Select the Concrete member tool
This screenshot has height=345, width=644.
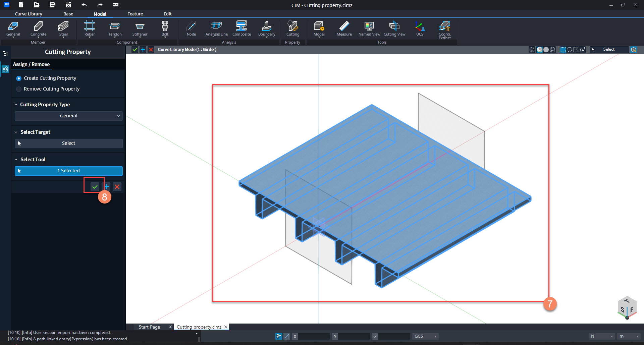click(38, 29)
